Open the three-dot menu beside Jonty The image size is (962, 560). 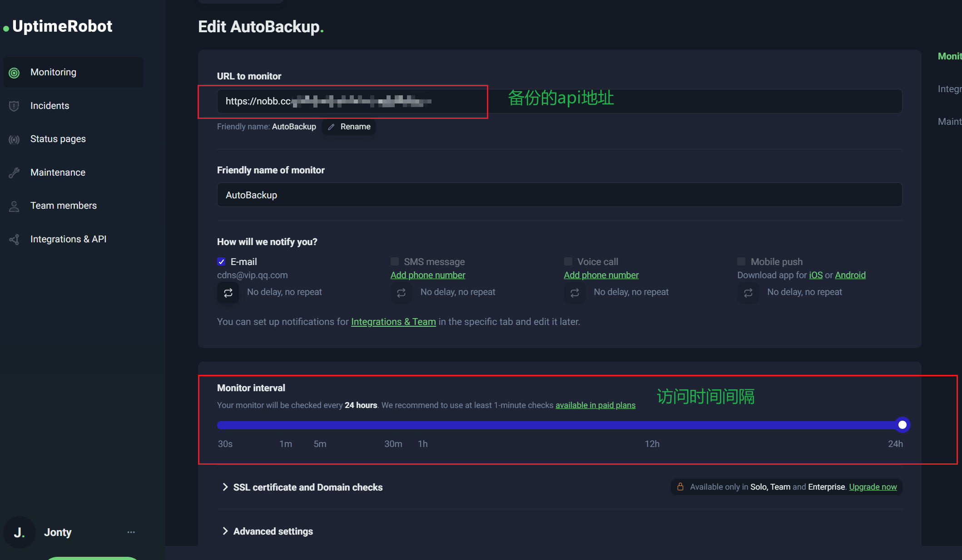click(131, 532)
